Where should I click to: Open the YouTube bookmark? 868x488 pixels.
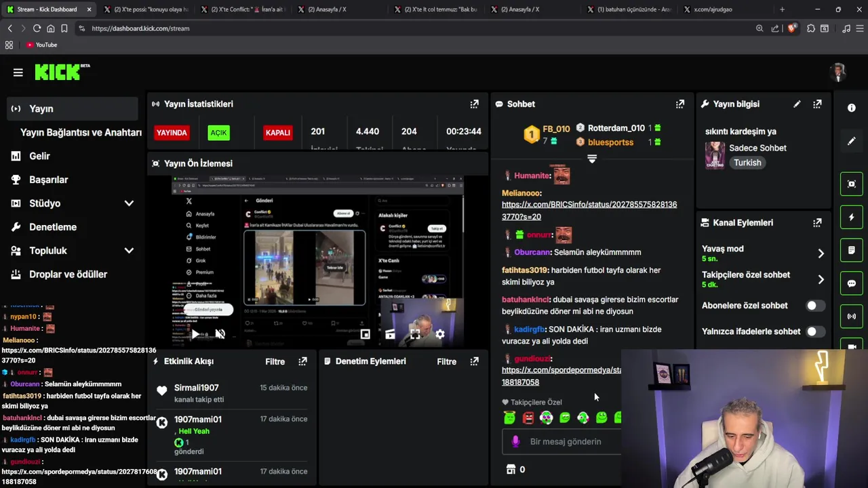(x=41, y=45)
